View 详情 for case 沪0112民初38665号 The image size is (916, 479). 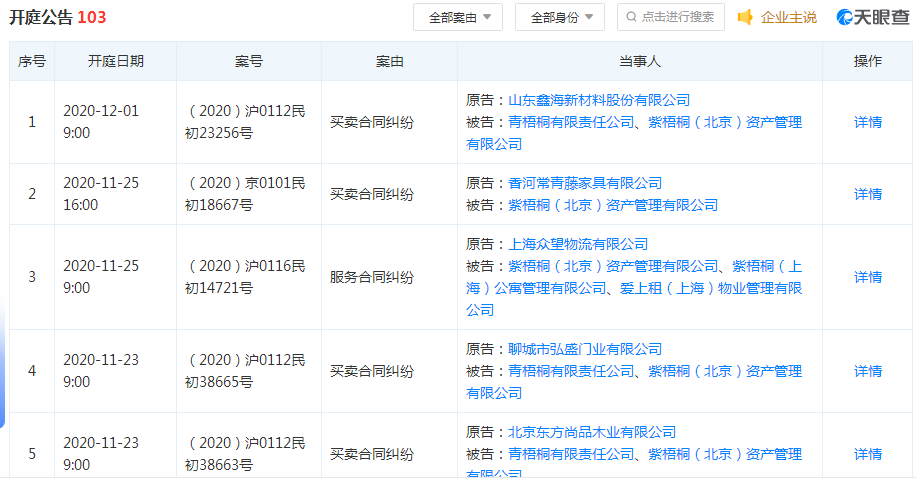[x=868, y=371]
